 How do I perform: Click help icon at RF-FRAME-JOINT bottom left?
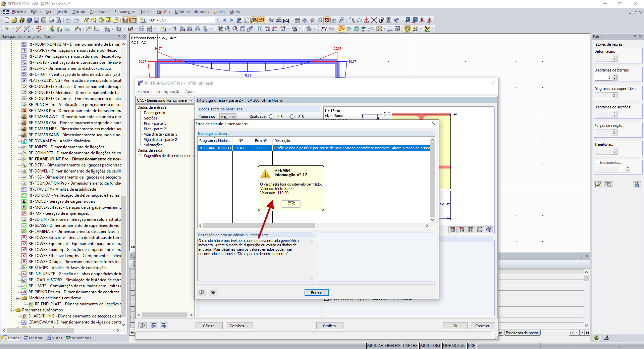coord(143,326)
